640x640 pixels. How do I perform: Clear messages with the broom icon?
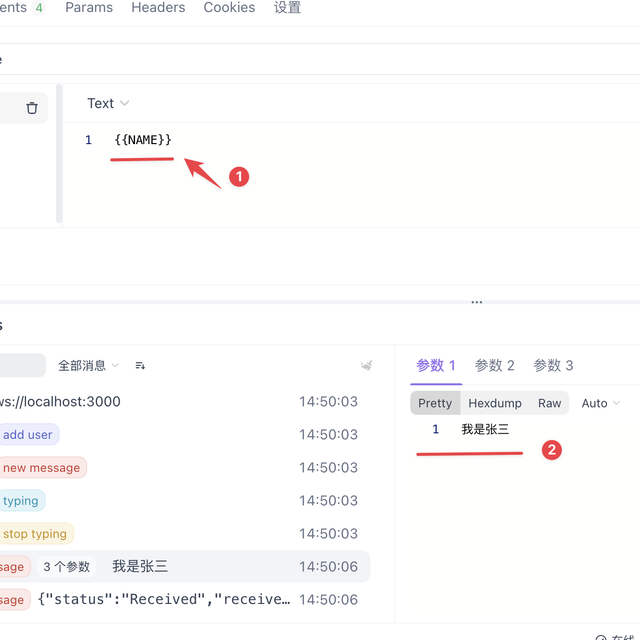(x=366, y=365)
